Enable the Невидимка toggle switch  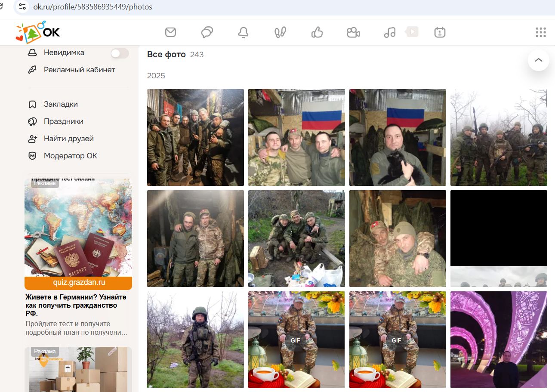120,53
